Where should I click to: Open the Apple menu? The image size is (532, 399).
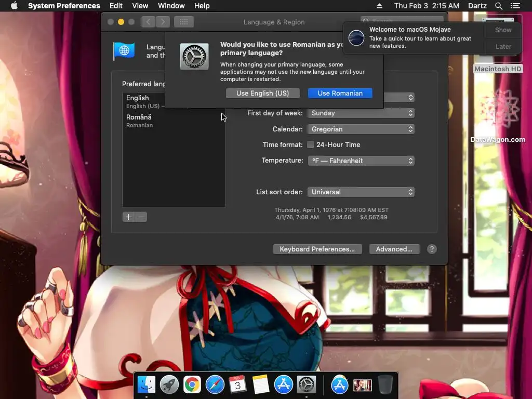[x=14, y=5]
